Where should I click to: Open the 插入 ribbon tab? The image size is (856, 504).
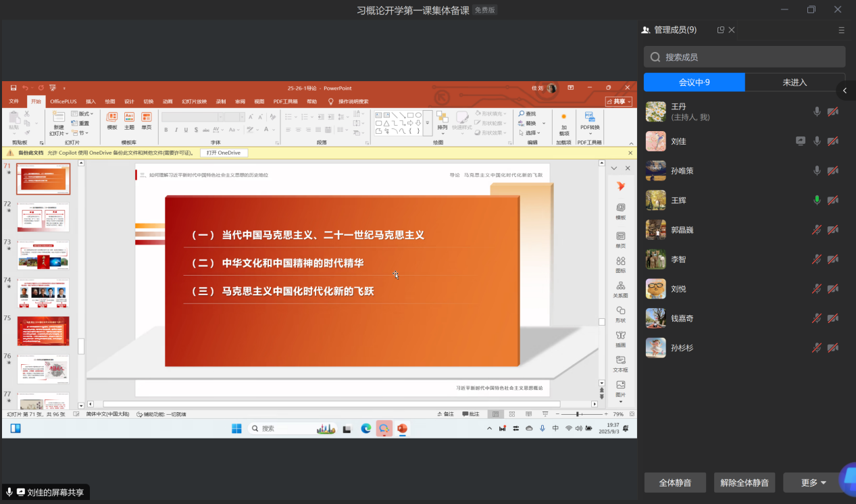pyautogui.click(x=91, y=101)
